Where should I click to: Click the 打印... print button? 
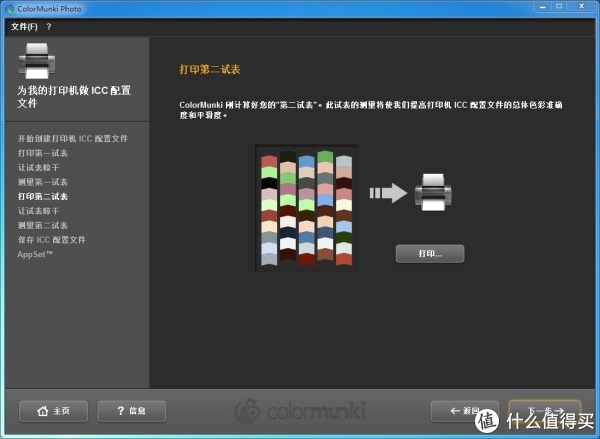[430, 254]
